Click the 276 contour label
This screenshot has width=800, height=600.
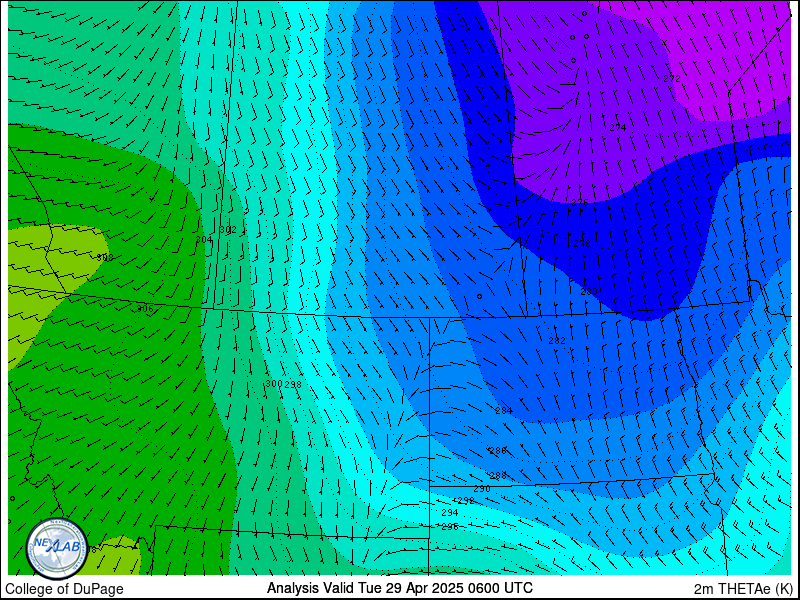pyautogui.click(x=580, y=203)
